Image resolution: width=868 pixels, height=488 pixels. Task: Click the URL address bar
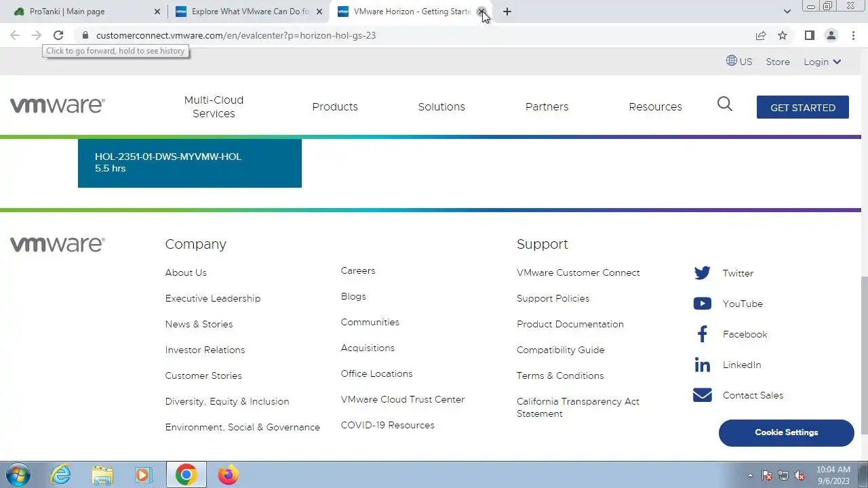point(414,35)
